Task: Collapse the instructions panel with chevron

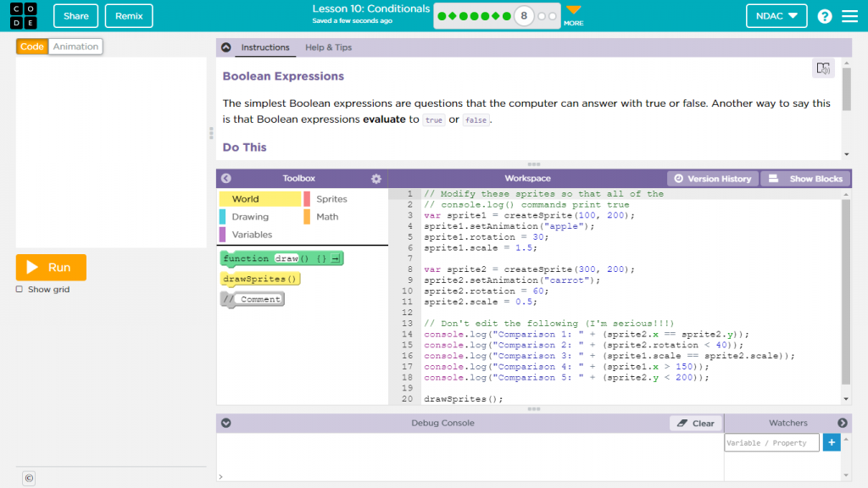Action: (x=226, y=47)
